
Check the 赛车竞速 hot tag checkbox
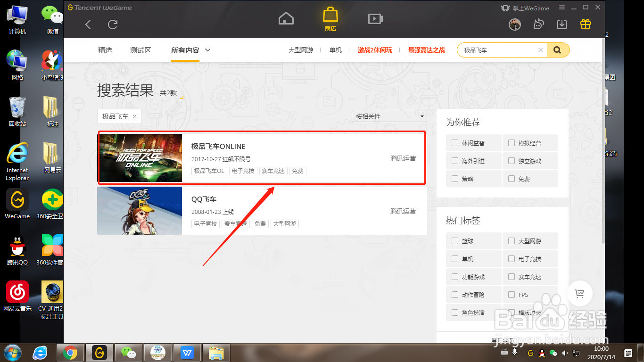[x=512, y=277]
